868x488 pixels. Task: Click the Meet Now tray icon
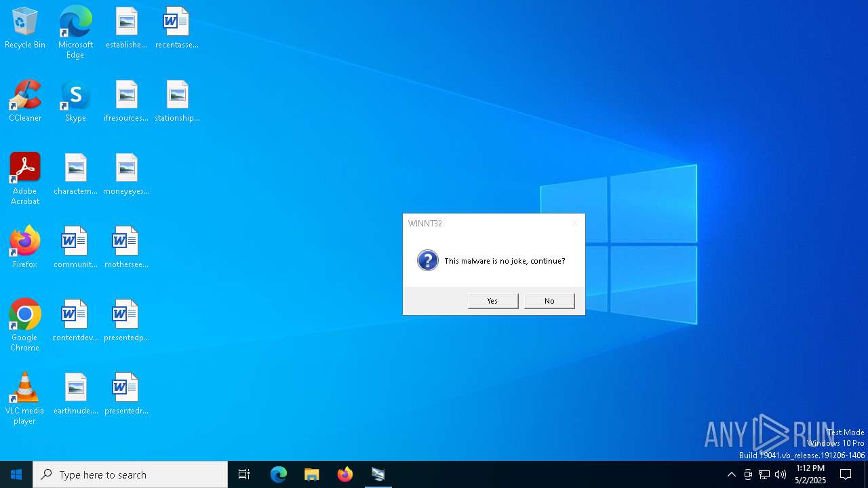pyautogui.click(x=748, y=474)
